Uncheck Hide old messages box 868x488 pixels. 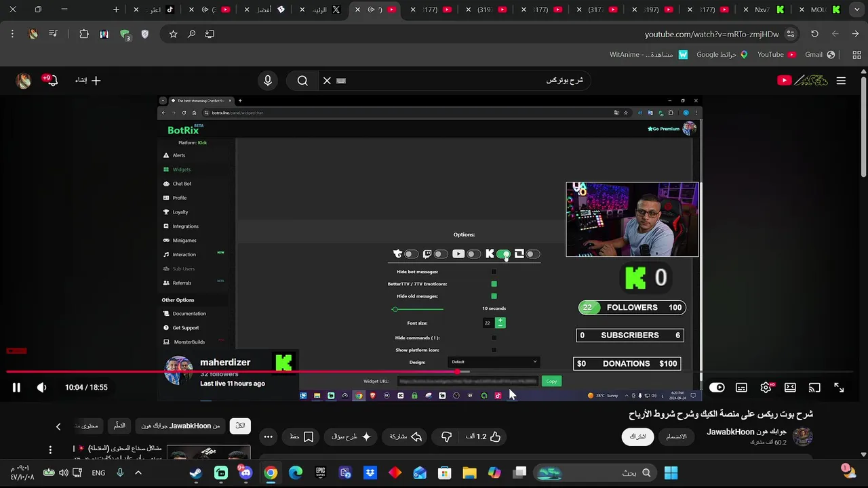pyautogui.click(x=494, y=296)
